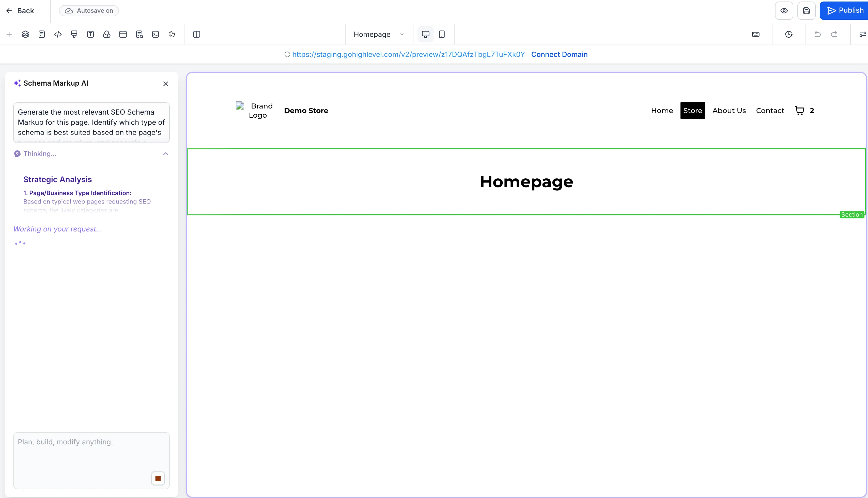Screen dimensions: 868x498
Task: Select the code editor icon in the toolbar
Action: 57,34
